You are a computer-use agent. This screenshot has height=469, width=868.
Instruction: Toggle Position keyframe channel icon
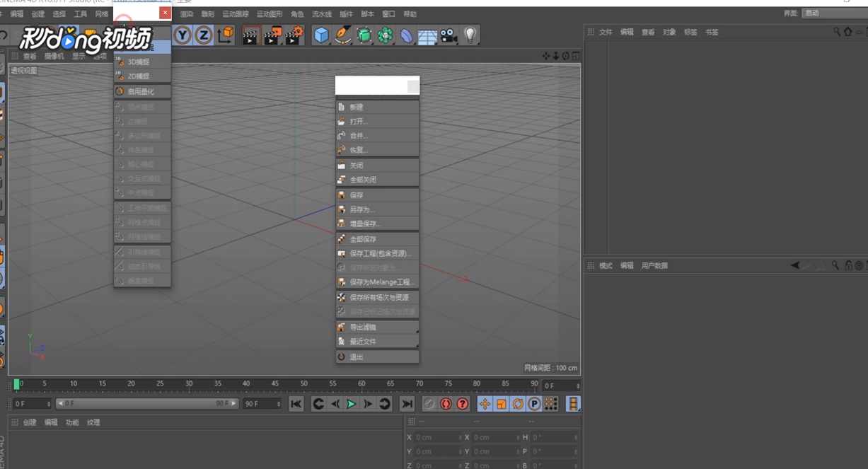click(x=485, y=403)
